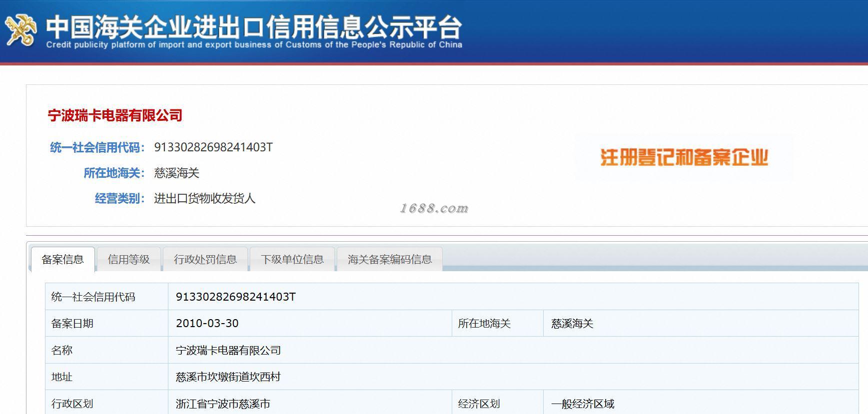868x414 pixels.
Task: Click the China Customs golden key logo
Action: [20, 30]
